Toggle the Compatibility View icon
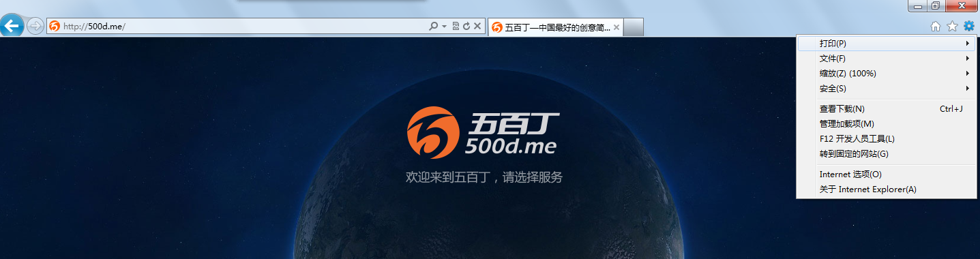980x259 pixels. 456,27
